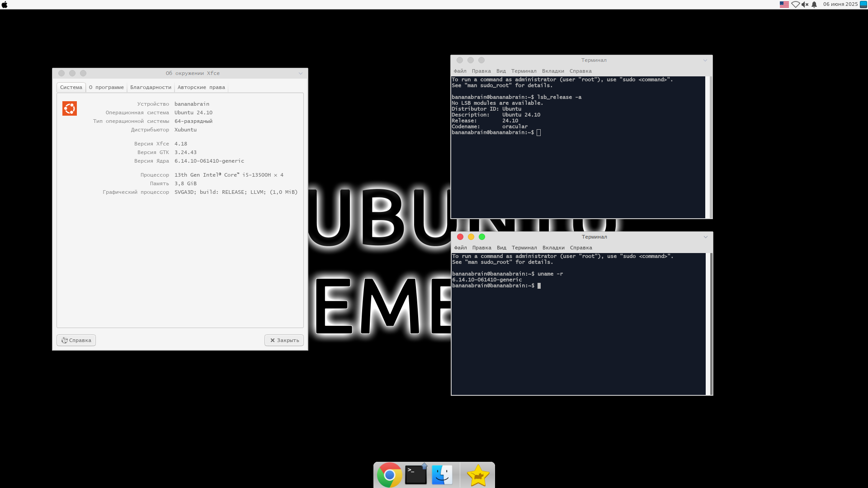Click the Distributor ID: Ubuntu terminal line

pyautogui.click(x=486, y=109)
